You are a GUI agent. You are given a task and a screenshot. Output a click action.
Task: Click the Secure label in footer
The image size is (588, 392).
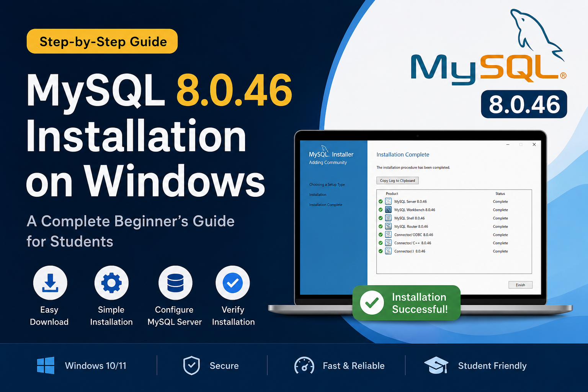[224, 366]
